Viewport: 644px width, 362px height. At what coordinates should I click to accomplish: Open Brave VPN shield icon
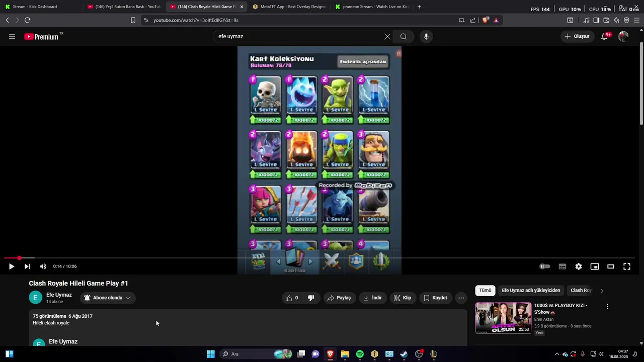pos(626,20)
